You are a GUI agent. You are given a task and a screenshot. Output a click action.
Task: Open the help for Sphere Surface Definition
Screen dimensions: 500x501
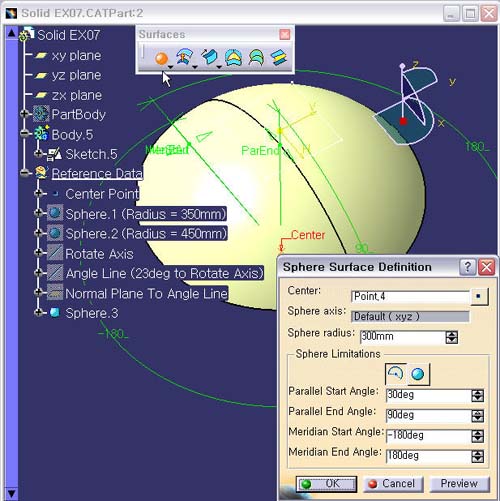pyautogui.click(x=467, y=267)
